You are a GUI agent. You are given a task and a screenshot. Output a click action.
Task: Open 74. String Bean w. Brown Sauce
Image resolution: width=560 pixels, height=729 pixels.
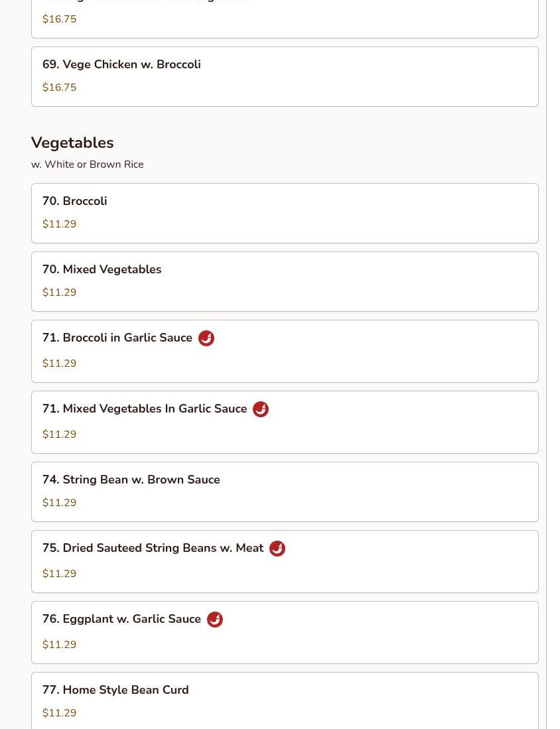click(x=285, y=492)
